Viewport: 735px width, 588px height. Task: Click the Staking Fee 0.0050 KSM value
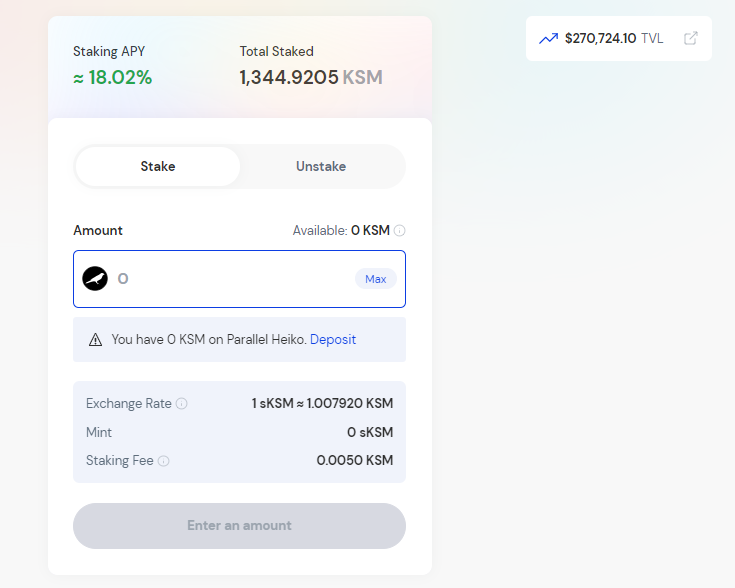point(355,460)
